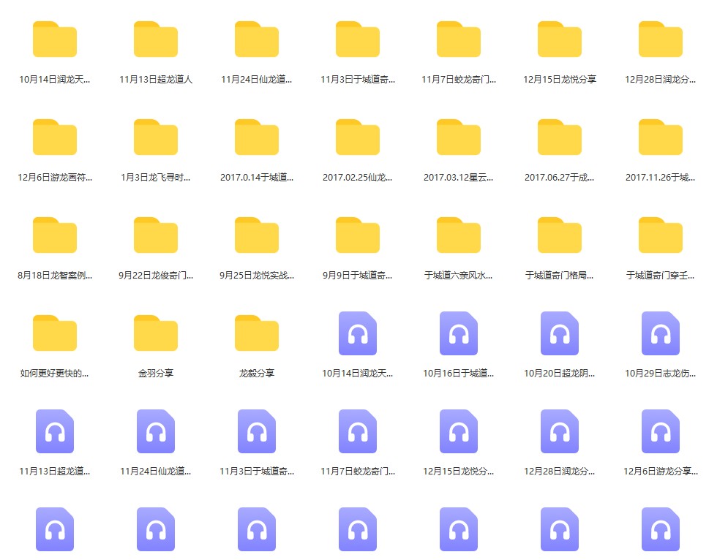728x560 pixels.
Task: Click the 9月25日龙悦实战 folder name label
Action: (x=256, y=276)
